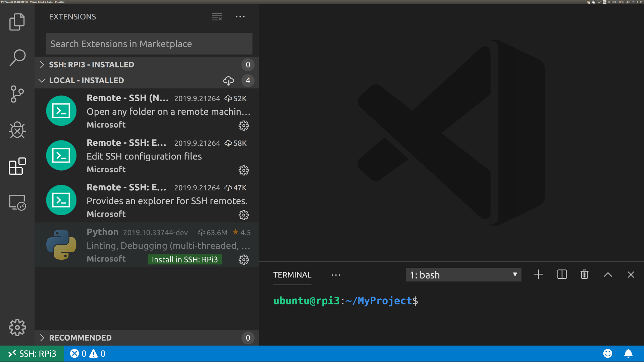
Task: Select the Extensions view icon
Action: pyautogui.click(x=17, y=166)
